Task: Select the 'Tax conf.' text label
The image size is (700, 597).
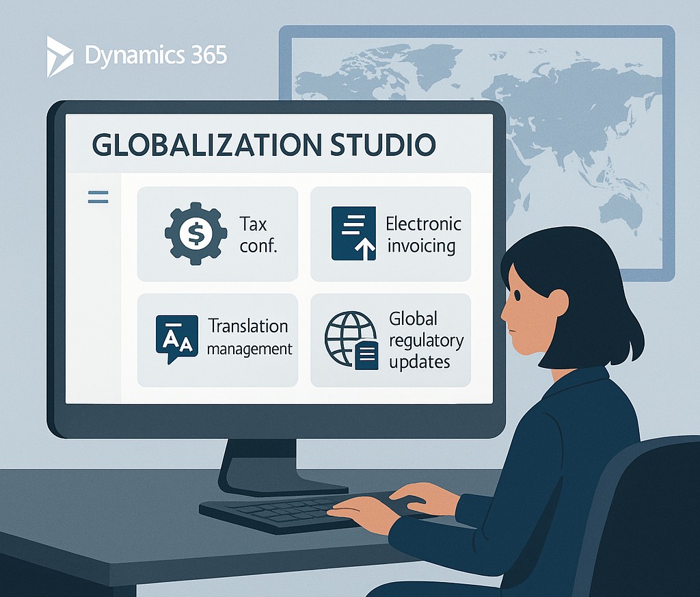Action: pyautogui.click(x=258, y=235)
